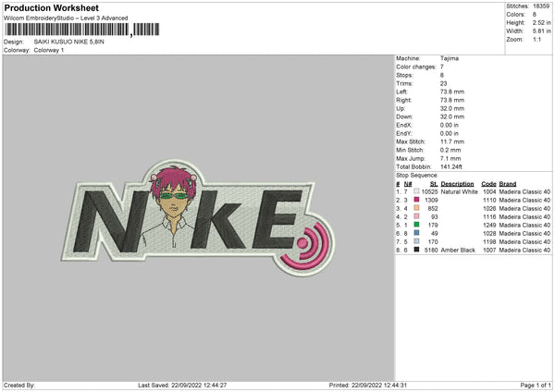The image size is (555, 392).
Task: Click the embroidered Nike design preview
Action: pos(198,217)
